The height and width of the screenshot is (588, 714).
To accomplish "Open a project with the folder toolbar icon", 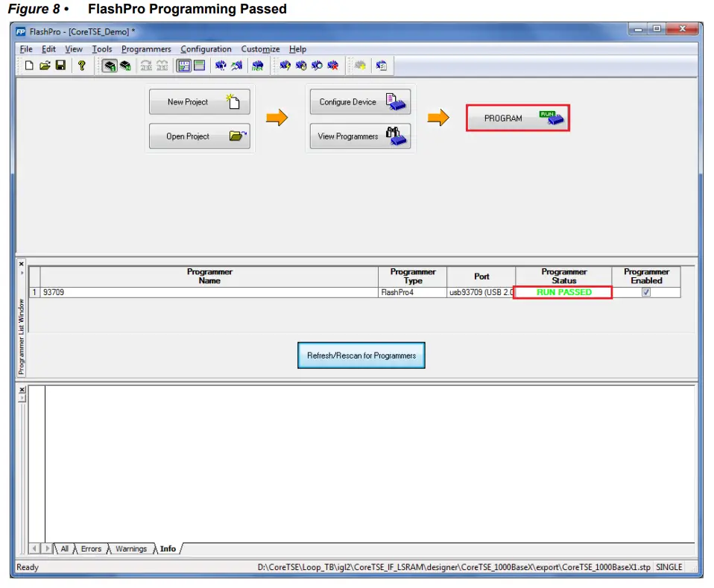I will [x=45, y=66].
